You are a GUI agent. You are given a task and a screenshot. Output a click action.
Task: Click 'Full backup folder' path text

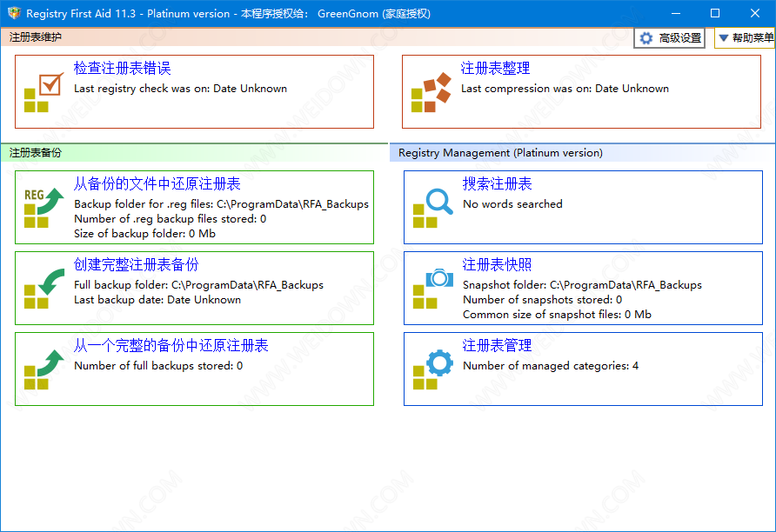pyautogui.click(x=198, y=285)
